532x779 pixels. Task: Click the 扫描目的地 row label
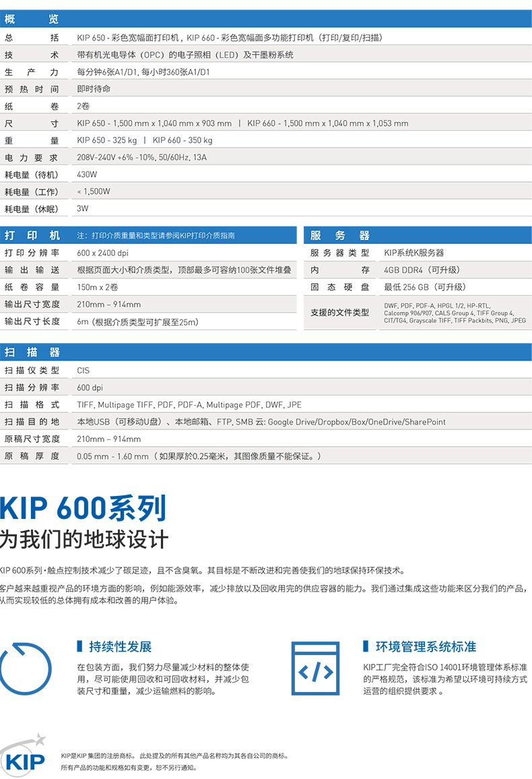click(32, 422)
